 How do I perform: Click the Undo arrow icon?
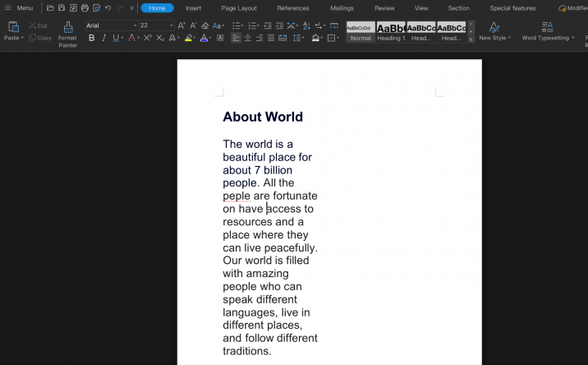point(108,8)
